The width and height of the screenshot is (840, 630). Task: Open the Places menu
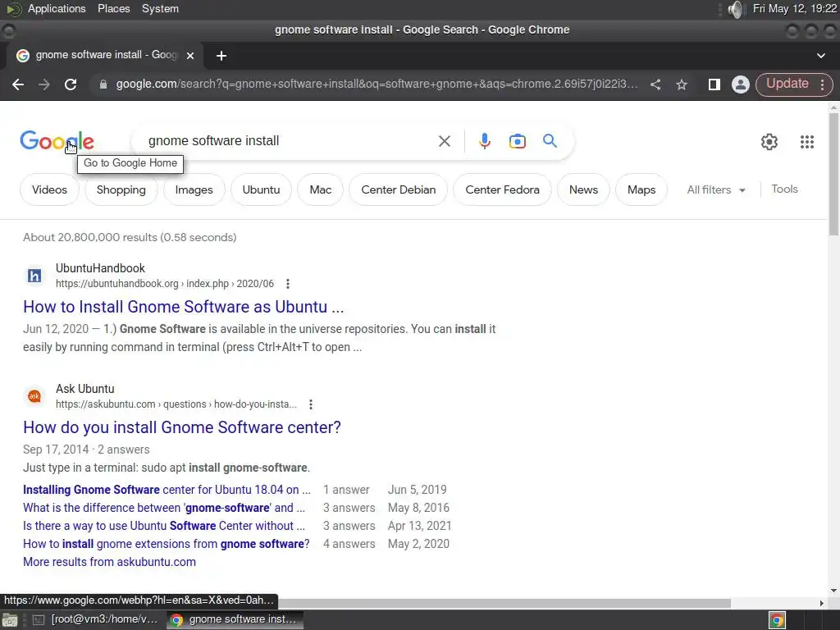[113, 9]
